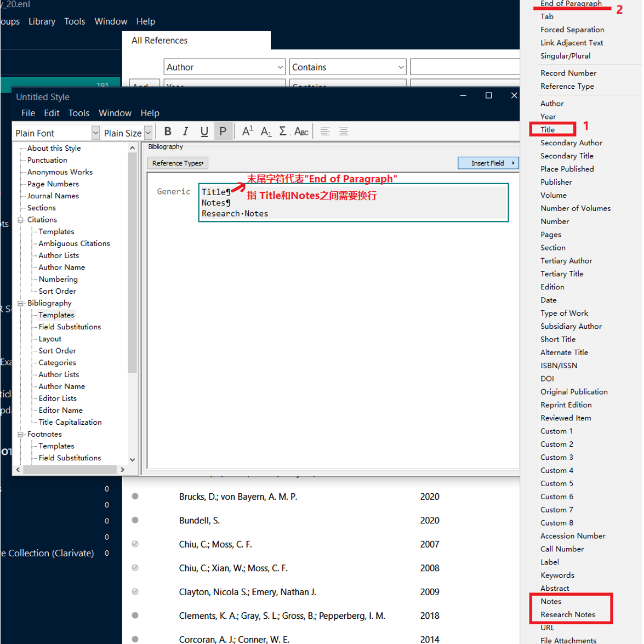Open Window menu in Untitled Style window
644x644 pixels.
[115, 113]
